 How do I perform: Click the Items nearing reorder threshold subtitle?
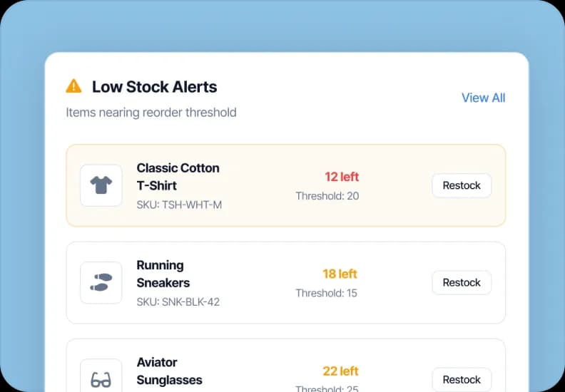[151, 112]
